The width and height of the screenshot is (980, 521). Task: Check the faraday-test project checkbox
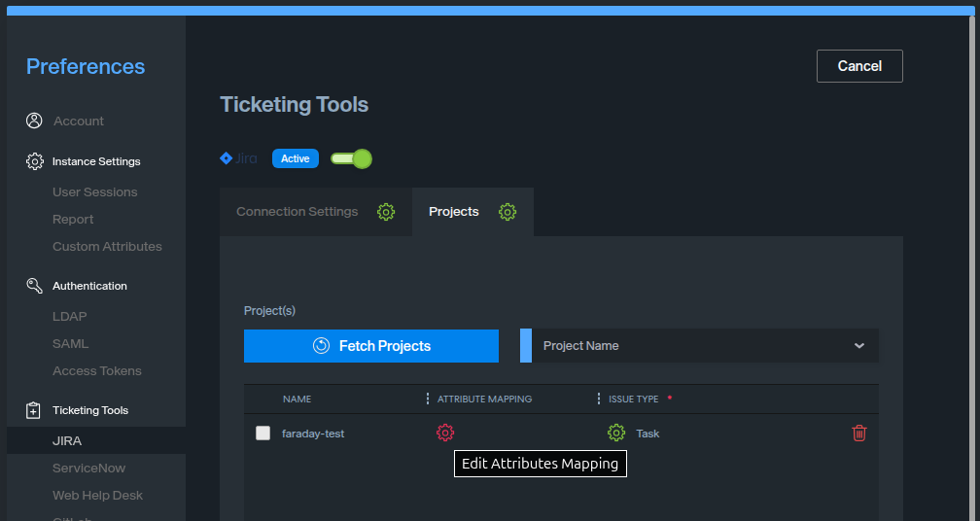click(263, 434)
